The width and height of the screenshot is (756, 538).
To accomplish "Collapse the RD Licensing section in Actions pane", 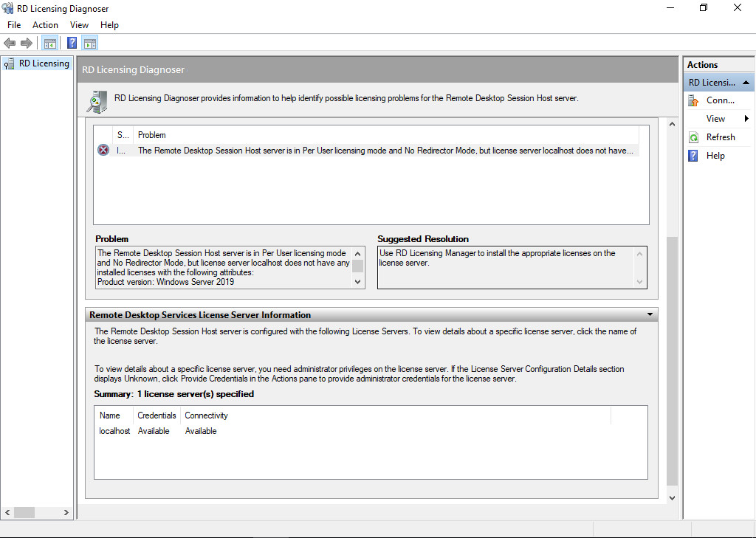I will [746, 83].
